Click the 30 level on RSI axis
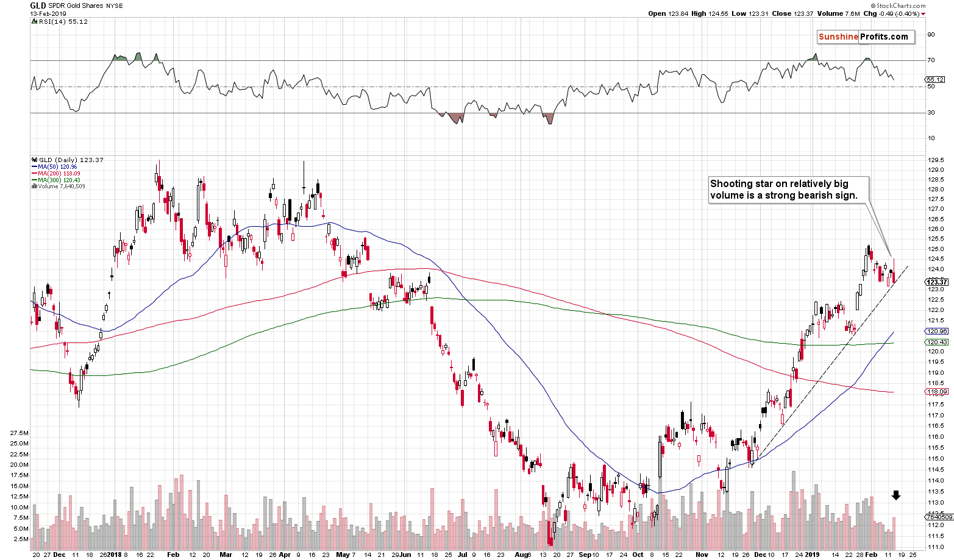The width and height of the screenshot is (954, 560). point(931,113)
